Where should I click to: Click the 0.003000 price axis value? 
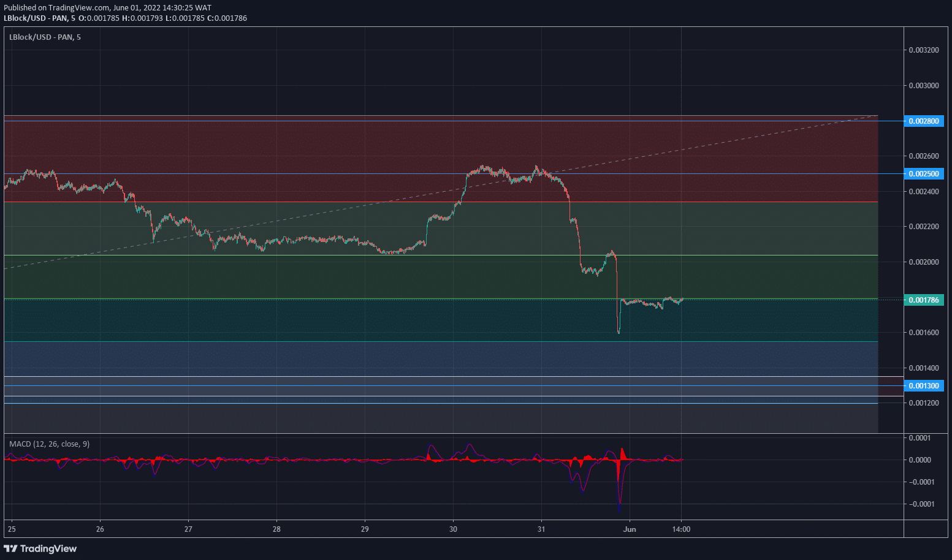click(x=924, y=86)
